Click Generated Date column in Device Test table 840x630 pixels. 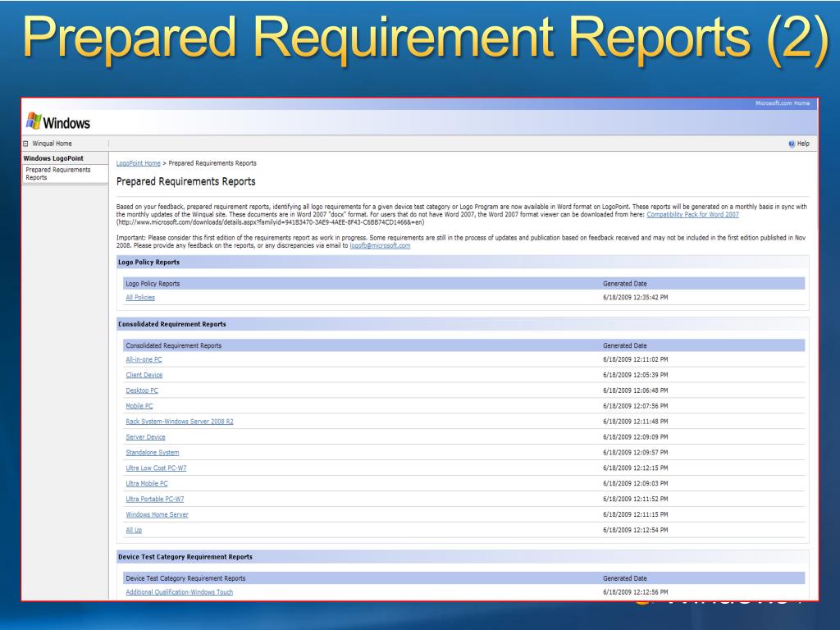(624, 578)
